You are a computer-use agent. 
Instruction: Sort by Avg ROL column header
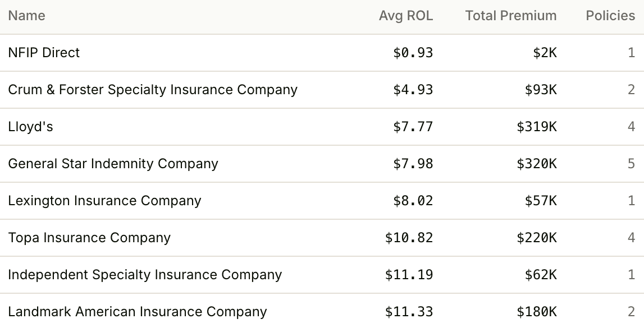click(x=406, y=16)
